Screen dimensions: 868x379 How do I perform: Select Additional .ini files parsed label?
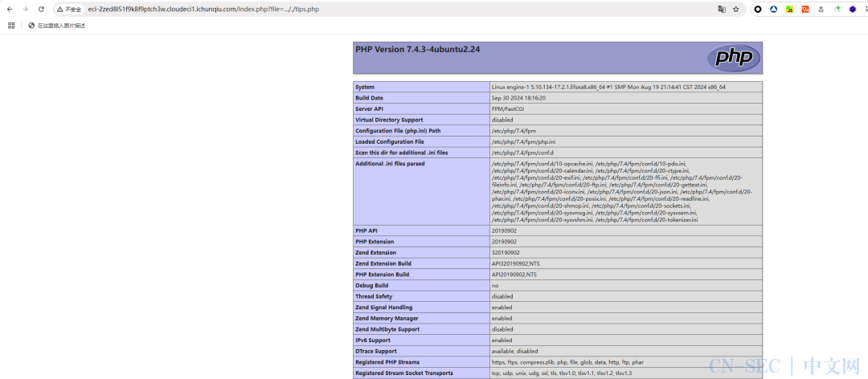(391, 164)
